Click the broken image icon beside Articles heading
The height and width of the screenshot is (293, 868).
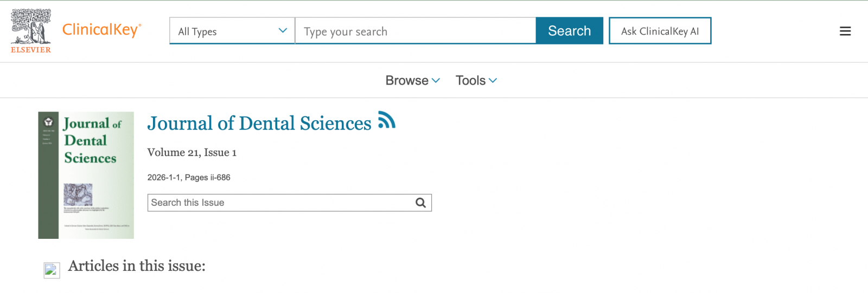point(52,270)
